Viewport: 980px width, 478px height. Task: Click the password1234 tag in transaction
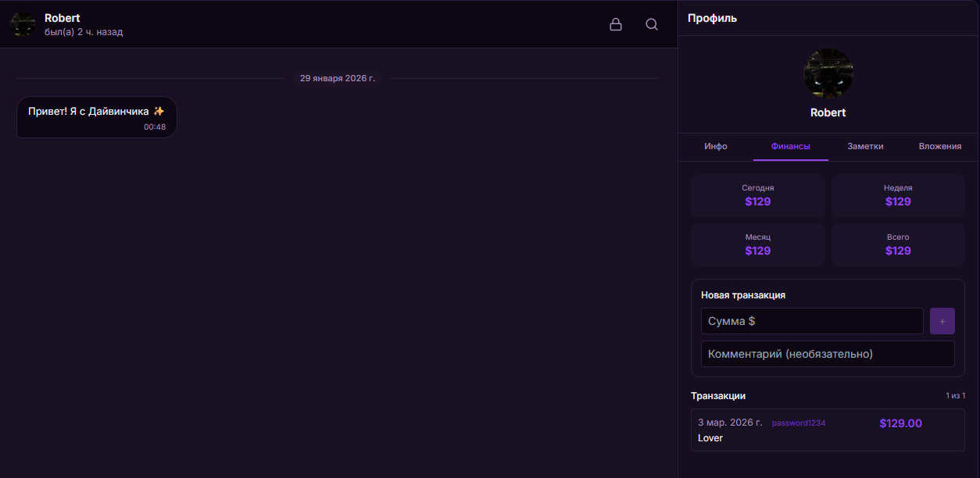[x=798, y=423]
